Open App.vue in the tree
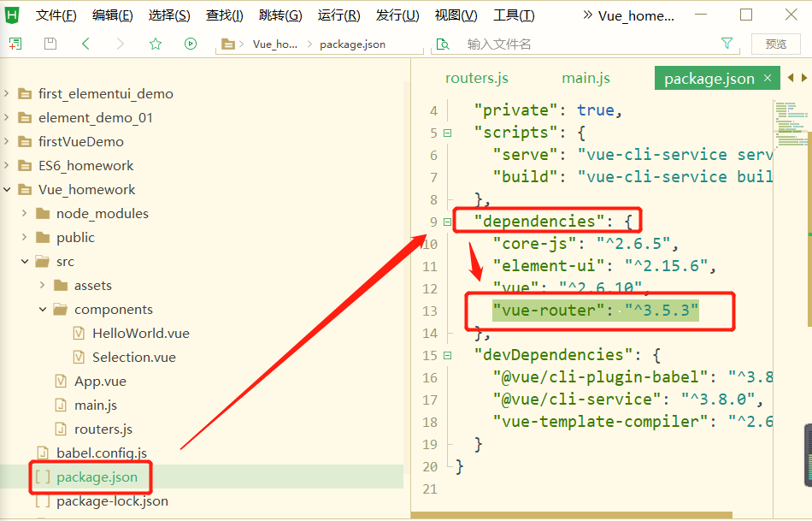The height and width of the screenshot is (521, 812). click(101, 381)
